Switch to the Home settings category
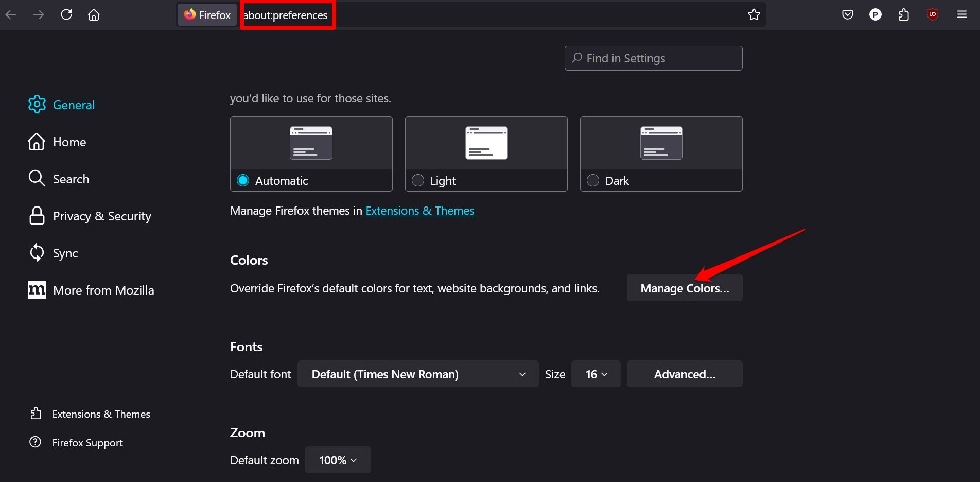Viewport: 980px width, 482px height. (69, 142)
